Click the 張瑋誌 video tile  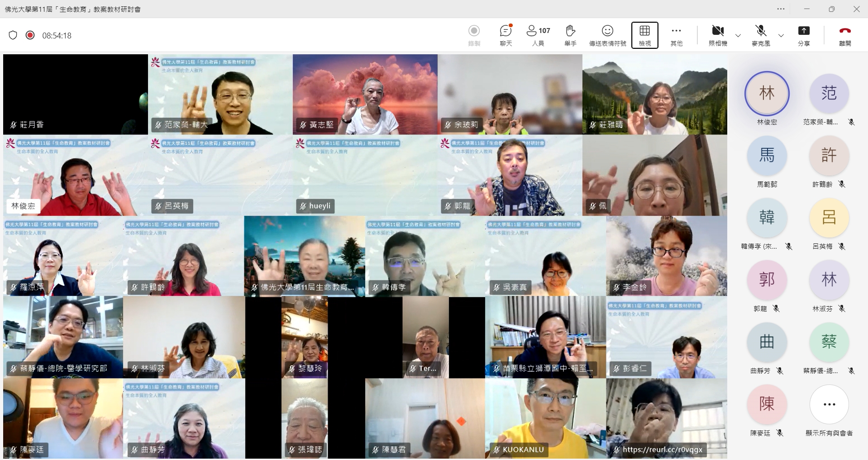click(x=305, y=418)
